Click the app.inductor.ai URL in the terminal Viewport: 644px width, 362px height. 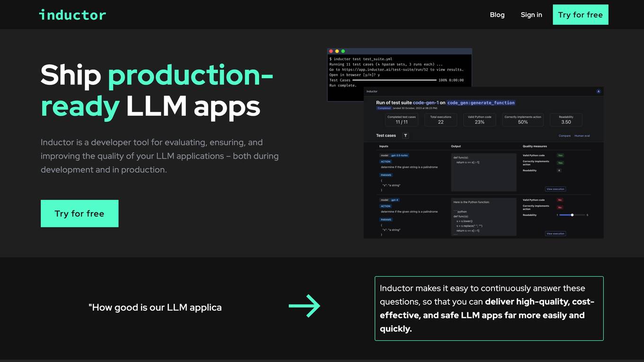385,70
